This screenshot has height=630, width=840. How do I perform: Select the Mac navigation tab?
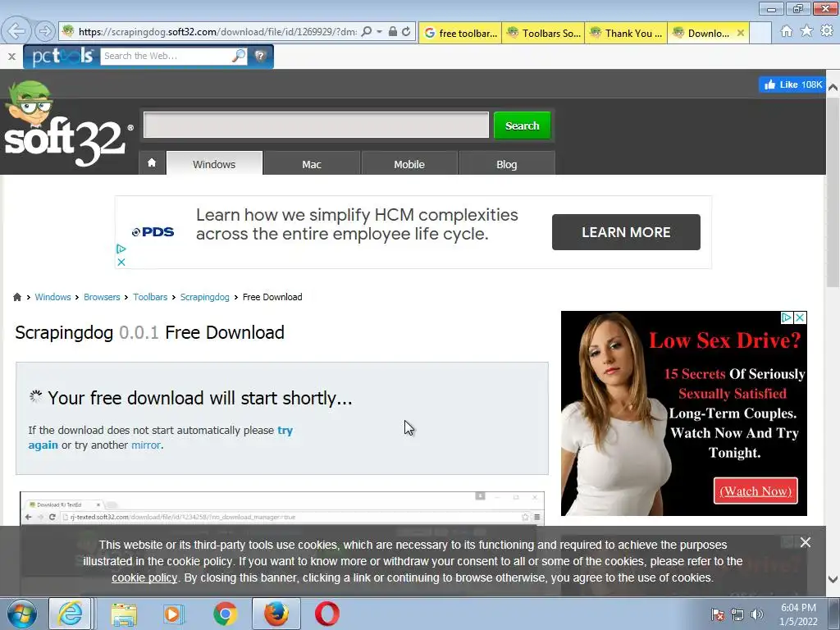click(x=312, y=164)
